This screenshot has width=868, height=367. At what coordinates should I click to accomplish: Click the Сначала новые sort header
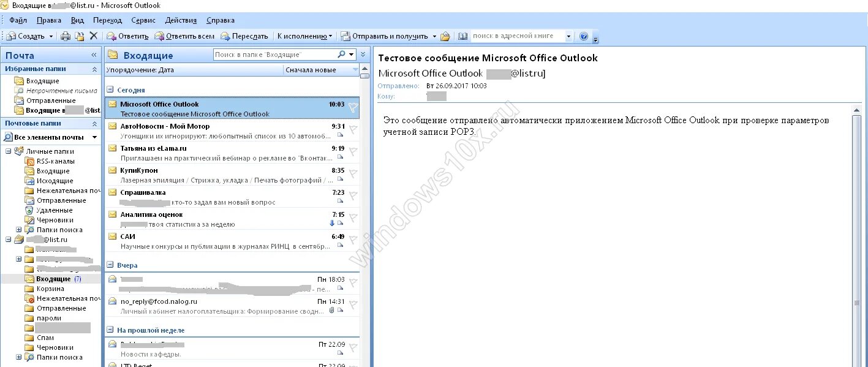(322, 70)
